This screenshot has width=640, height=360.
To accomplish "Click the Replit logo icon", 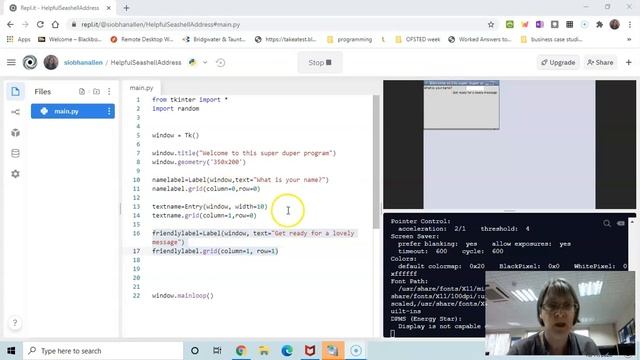I will coord(30,62).
